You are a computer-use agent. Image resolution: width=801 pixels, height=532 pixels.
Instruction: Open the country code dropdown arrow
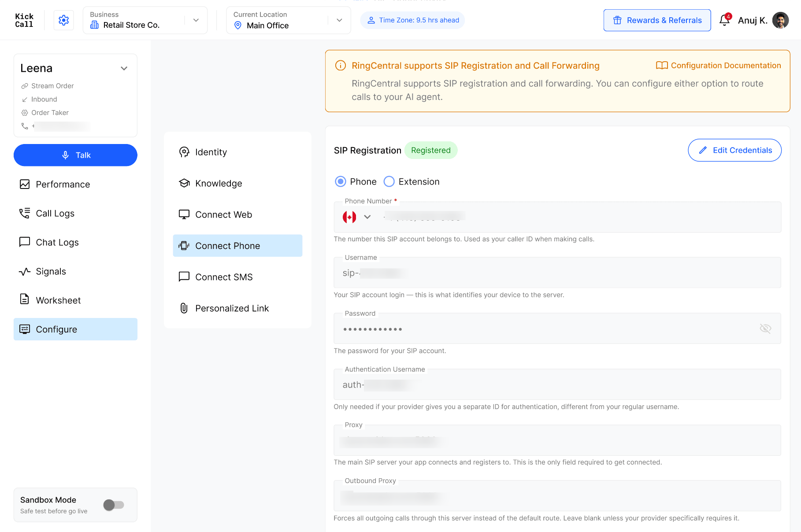(367, 217)
